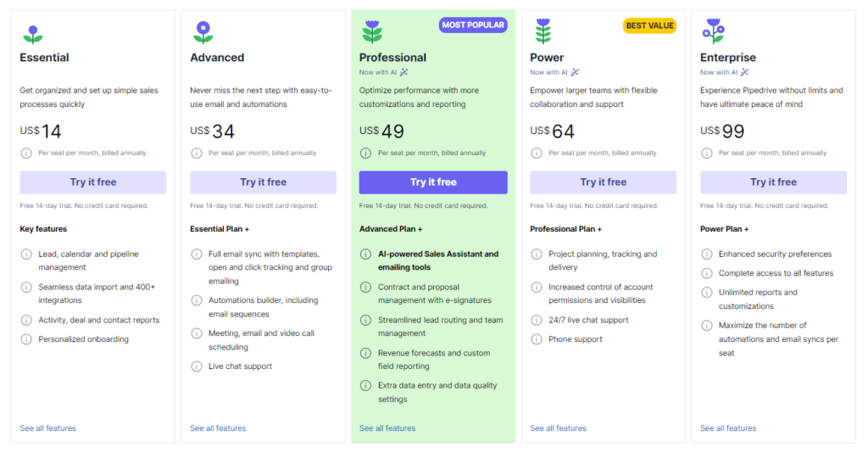This screenshot has height=464, width=868.
Task: Open See all features for Enterprise
Action: coord(728,428)
